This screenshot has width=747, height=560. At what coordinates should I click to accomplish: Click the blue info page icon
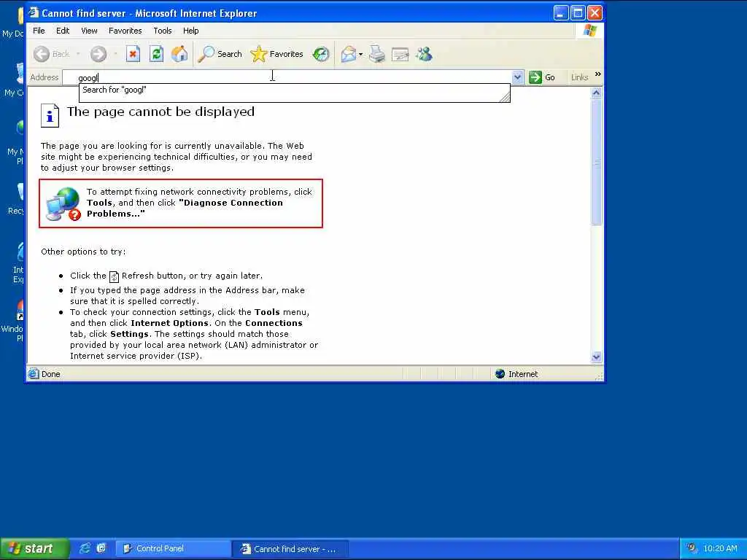click(50, 116)
